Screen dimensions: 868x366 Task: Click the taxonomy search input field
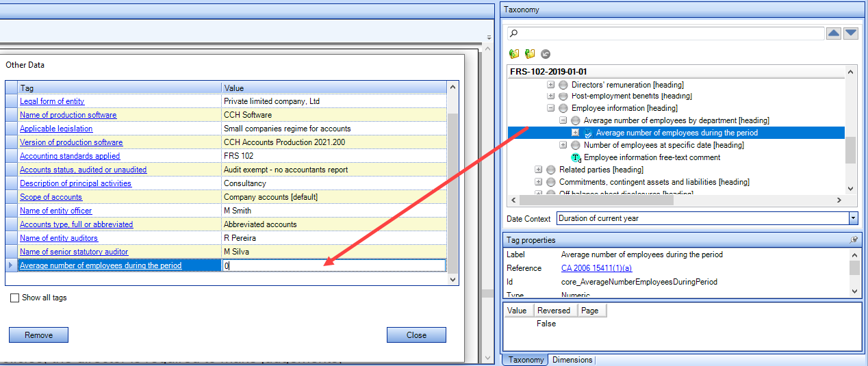(665, 34)
